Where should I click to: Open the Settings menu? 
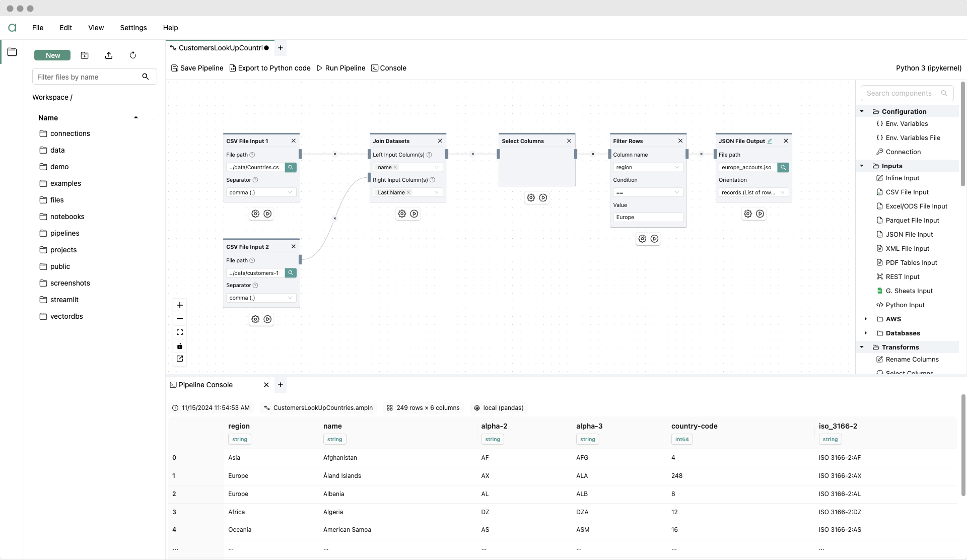[x=133, y=28]
